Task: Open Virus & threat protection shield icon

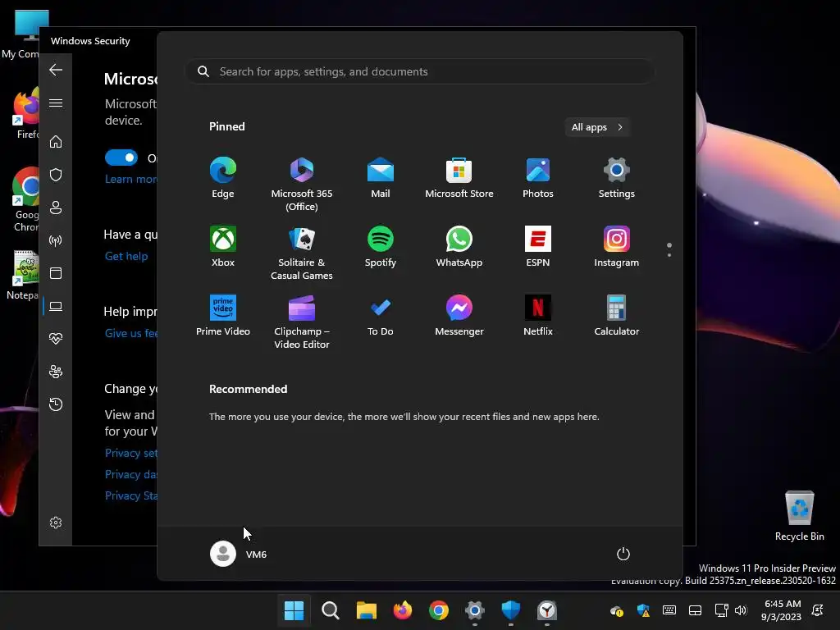Action: tap(56, 175)
